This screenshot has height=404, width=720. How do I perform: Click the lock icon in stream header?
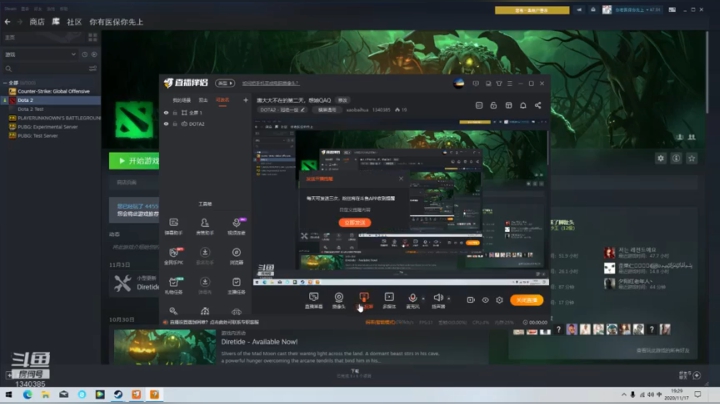tap(494, 105)
